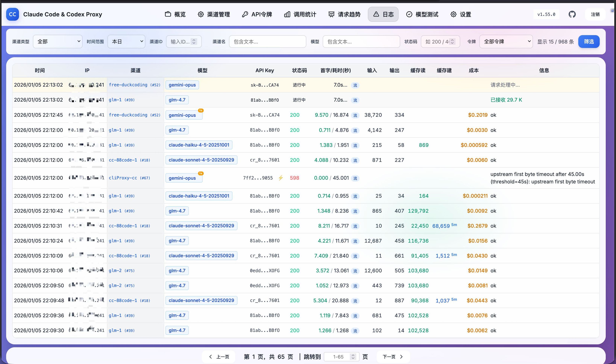Click the 5m cache badge next to 68,659
616x364 pixels.
pyautogui.click(x=454, y=225)
